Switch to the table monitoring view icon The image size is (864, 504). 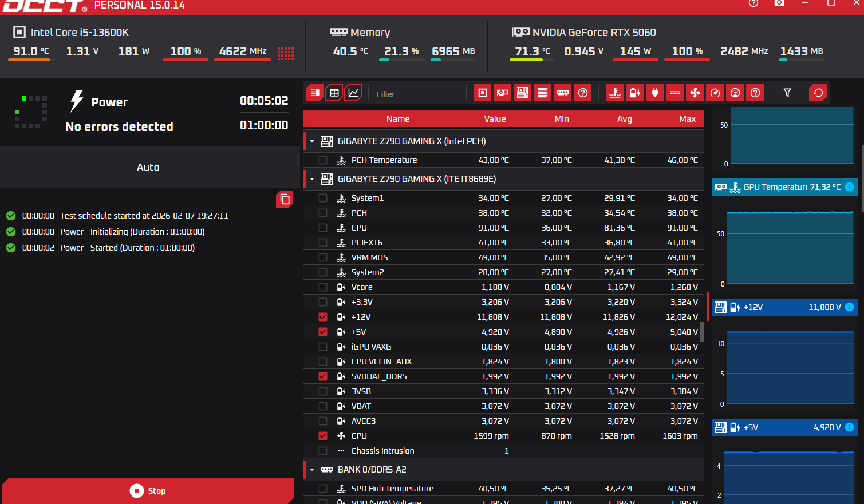click(334, 93)
